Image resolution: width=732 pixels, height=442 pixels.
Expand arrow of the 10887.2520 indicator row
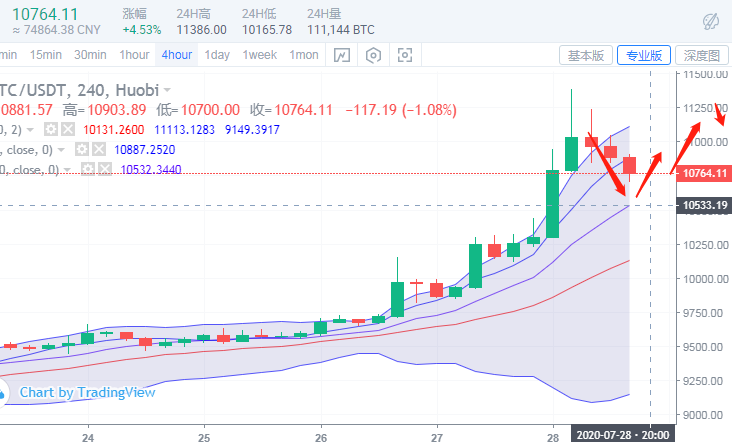point(61,150)
